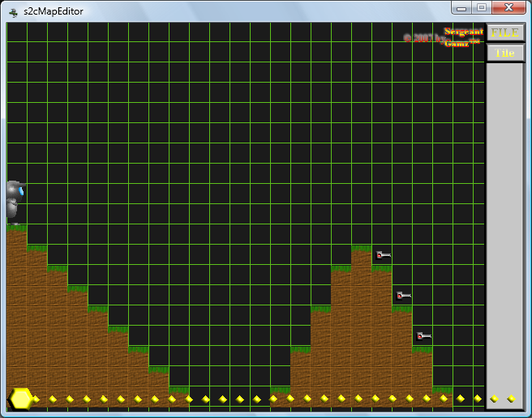
Task: Select the middle gun turret on the slope
Action: (x=404, y=296)
